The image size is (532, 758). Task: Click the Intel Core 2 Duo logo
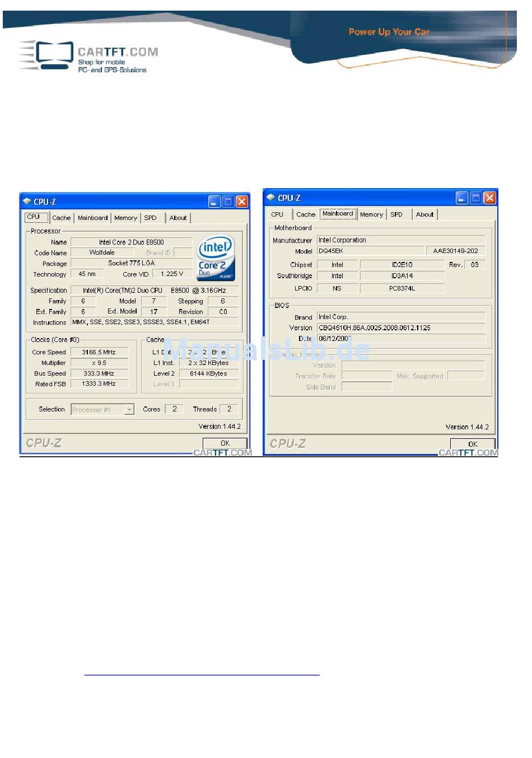(216, 257)
